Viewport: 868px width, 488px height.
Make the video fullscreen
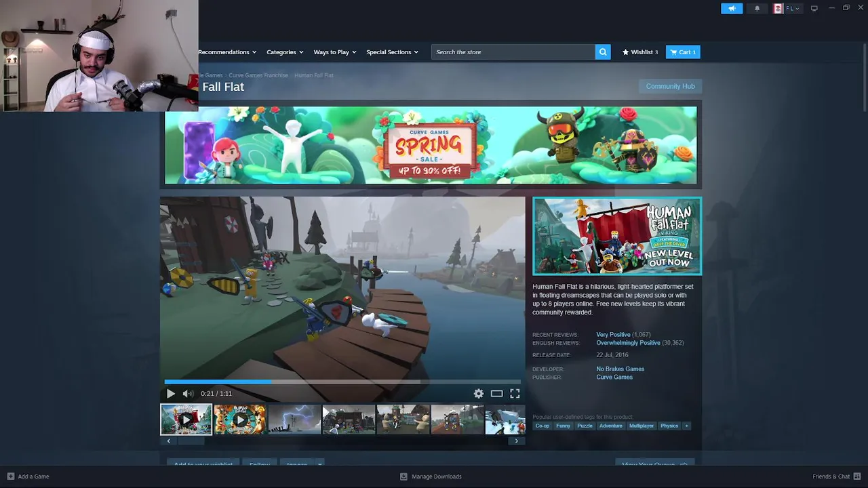coord(515,394)
